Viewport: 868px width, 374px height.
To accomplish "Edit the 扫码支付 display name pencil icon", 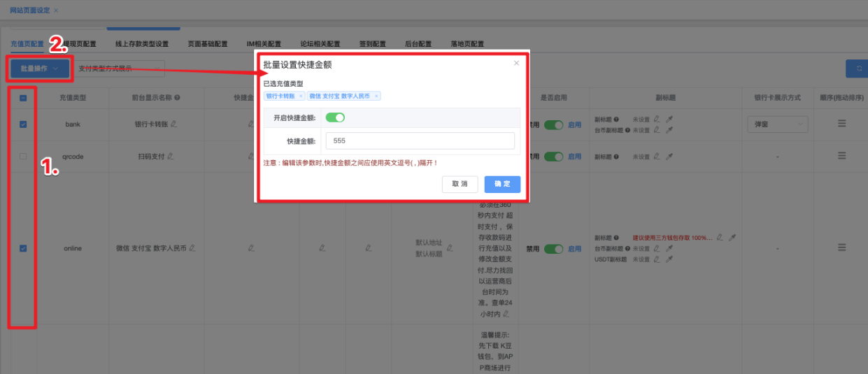I will pyautogui.click(x=170, y=157).
